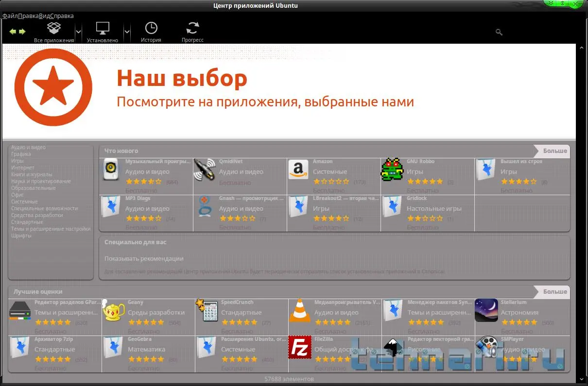Open the Gnash viewer icon
Viewport: 588px width, 386px height.
[x=205, y=206]
